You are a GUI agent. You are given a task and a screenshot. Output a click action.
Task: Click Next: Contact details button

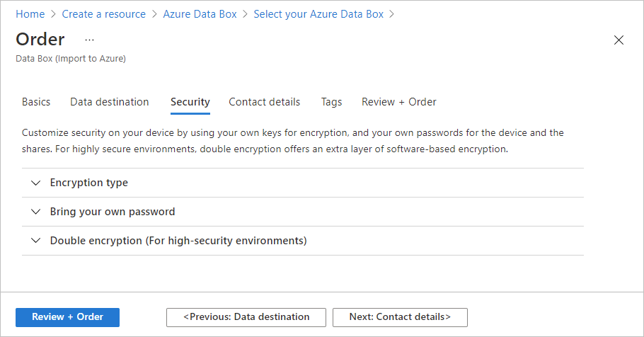pos(400,317)
